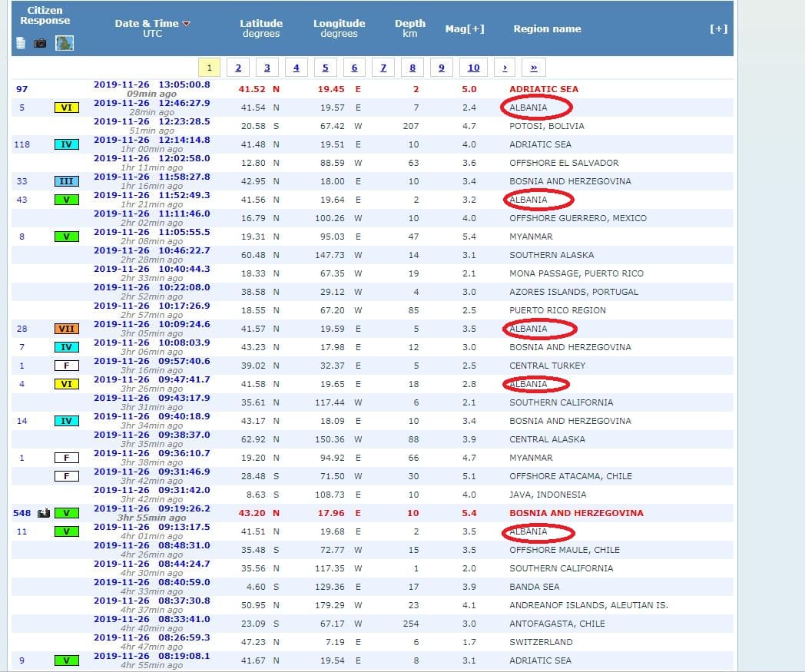This screenshot has height=672, width=805.
Task: Click POTOSI, BOLIVIA region name
Action: 547,126
